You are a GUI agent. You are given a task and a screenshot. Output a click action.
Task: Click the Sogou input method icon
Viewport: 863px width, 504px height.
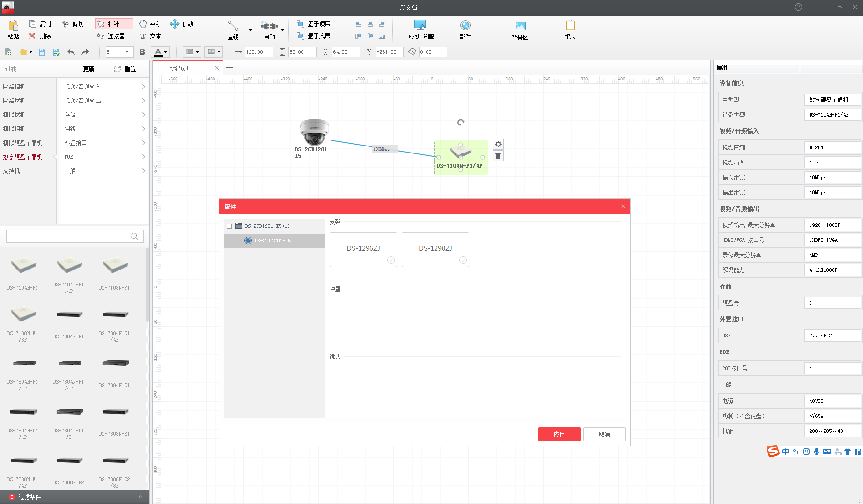click(773, 451)
